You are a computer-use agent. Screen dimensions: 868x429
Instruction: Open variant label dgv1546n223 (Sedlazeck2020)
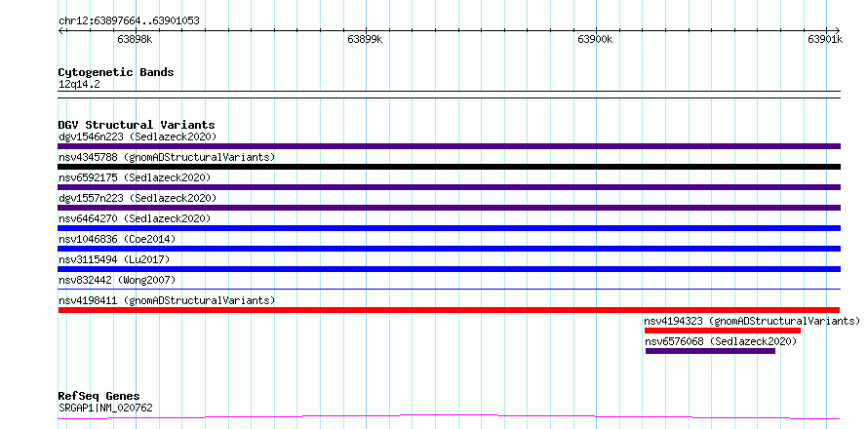pyautogui.click(x=138, y=136)
